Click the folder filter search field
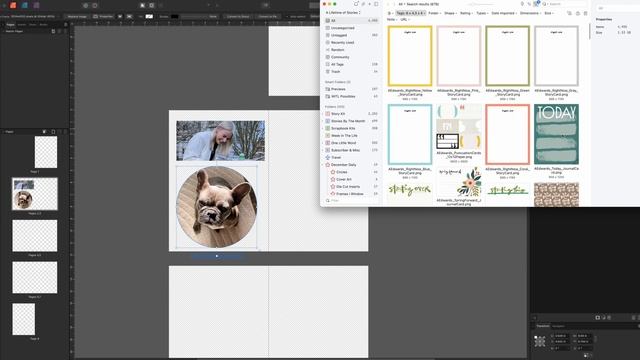This screenshot has height=360, width=640. pyautogui.click(x=351, y=201)
